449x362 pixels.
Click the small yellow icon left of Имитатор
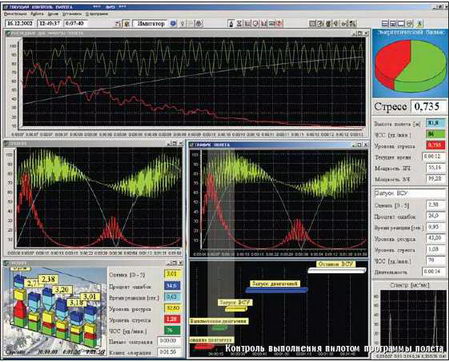click(x=127, y=23)
